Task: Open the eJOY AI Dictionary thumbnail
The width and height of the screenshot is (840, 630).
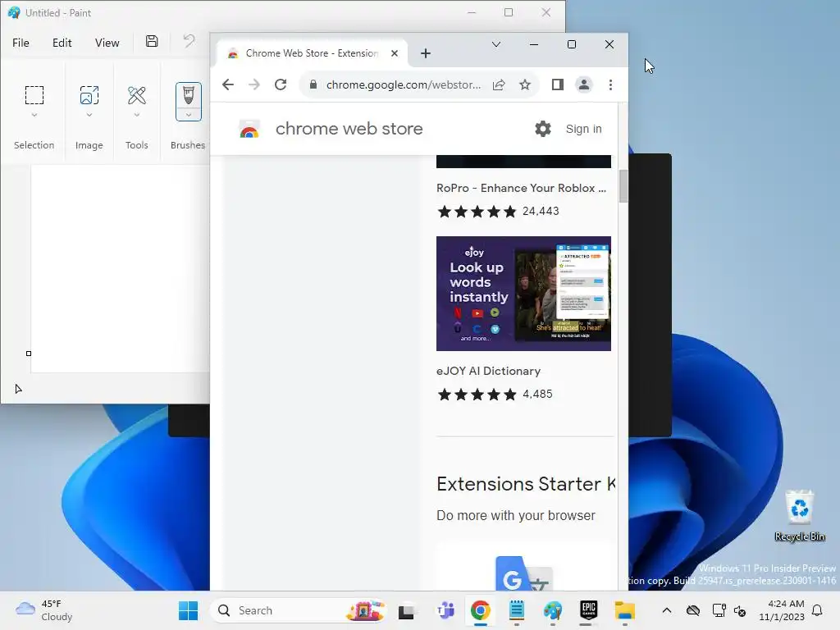Action: coord(523,294)
